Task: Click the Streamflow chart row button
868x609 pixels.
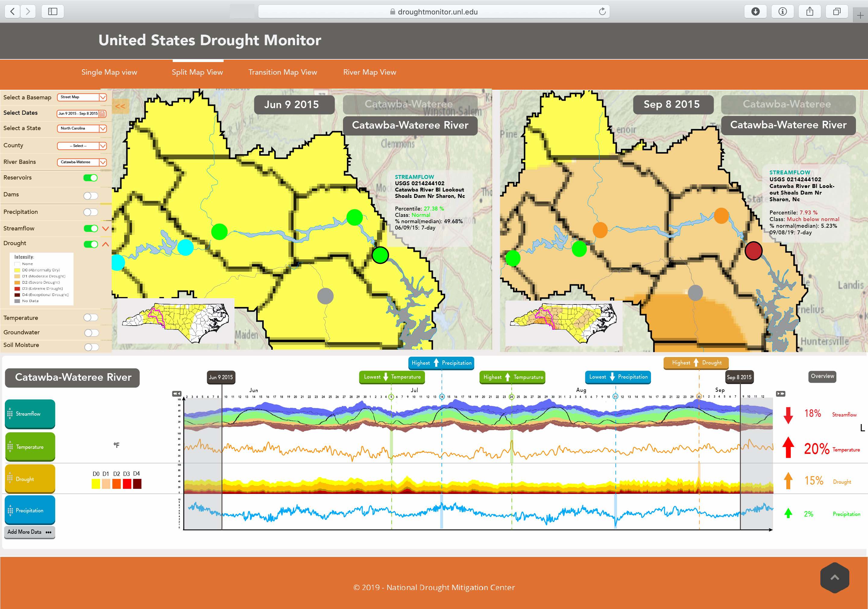Action: coord(30,414)
